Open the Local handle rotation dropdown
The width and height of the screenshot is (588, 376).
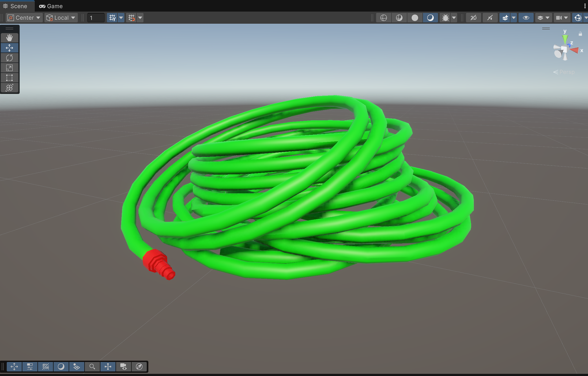61,18
